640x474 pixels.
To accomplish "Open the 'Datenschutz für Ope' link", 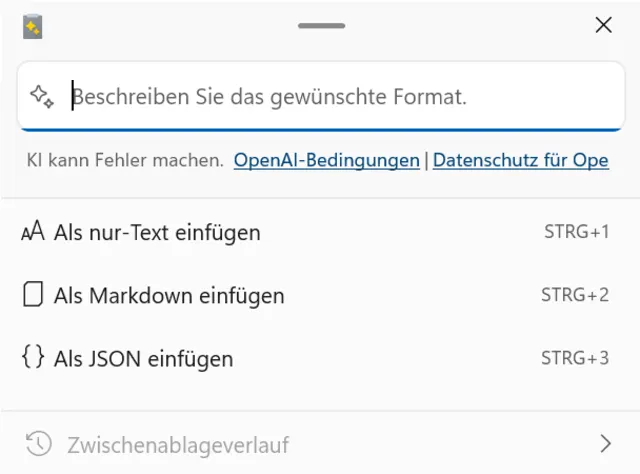I will [520, 160].
